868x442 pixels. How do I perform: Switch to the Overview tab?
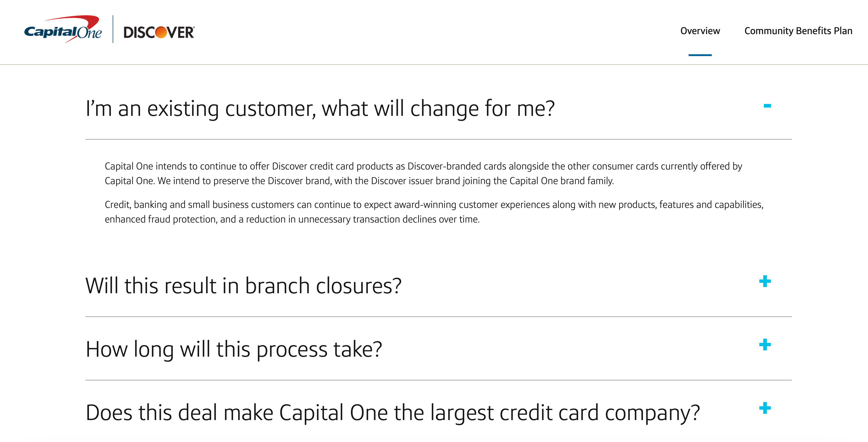pos(700,31)
